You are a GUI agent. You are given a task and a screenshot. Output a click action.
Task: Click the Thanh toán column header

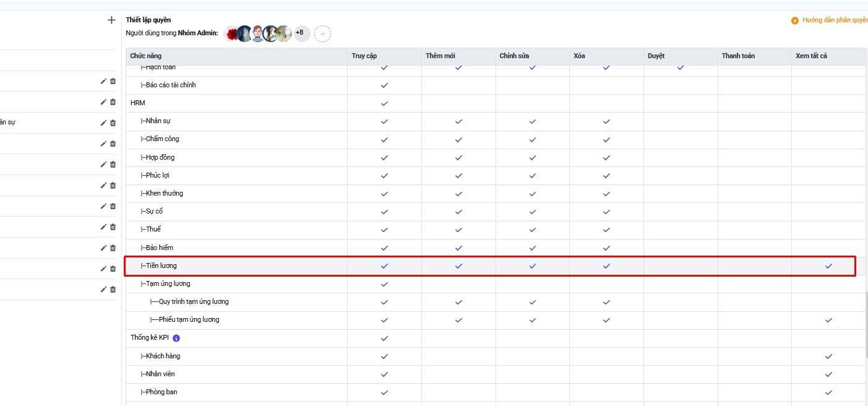pyautogui.click(x=738, y=56)
